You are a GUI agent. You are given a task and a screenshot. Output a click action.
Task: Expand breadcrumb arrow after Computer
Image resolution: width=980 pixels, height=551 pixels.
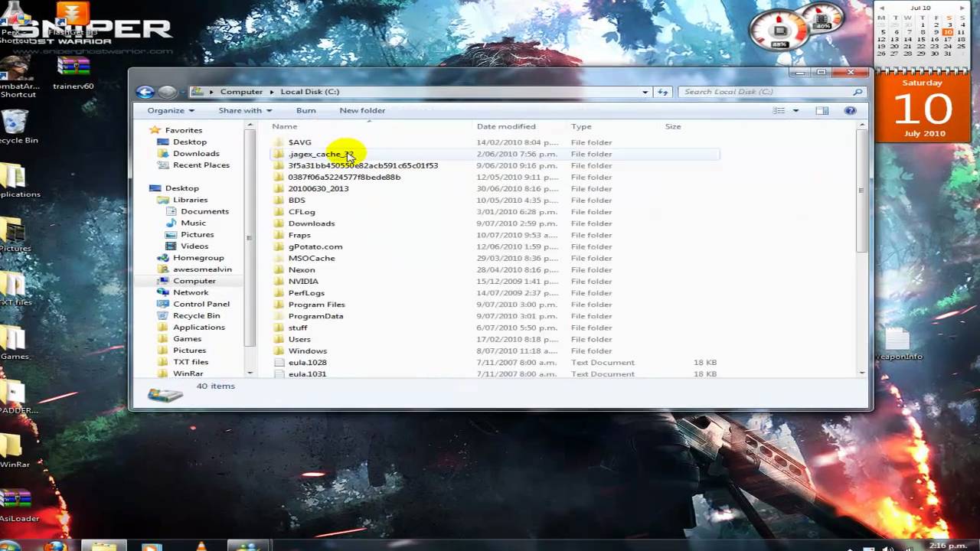pyautogui.click(x=272, y=92)
